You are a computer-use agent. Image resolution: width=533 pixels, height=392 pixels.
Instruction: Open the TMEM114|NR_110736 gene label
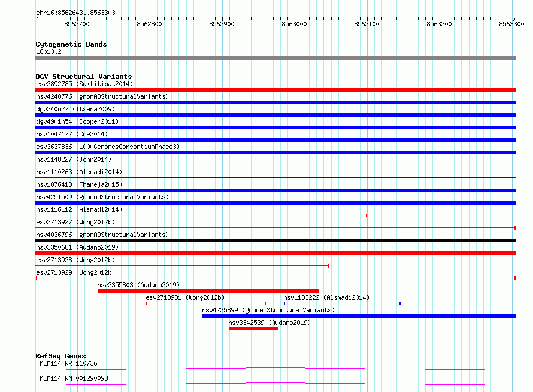tap(66, 363)
